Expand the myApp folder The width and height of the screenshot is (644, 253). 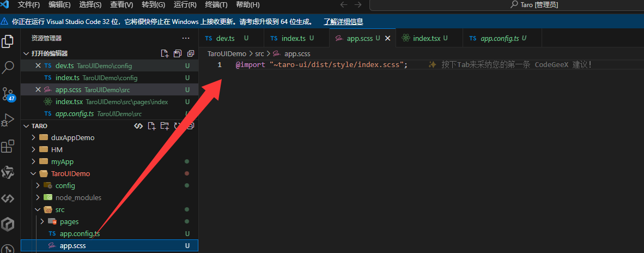33,161
